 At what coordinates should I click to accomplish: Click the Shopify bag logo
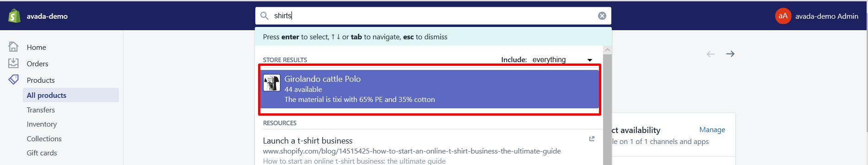pyautogui.click(x=15, y=16)
